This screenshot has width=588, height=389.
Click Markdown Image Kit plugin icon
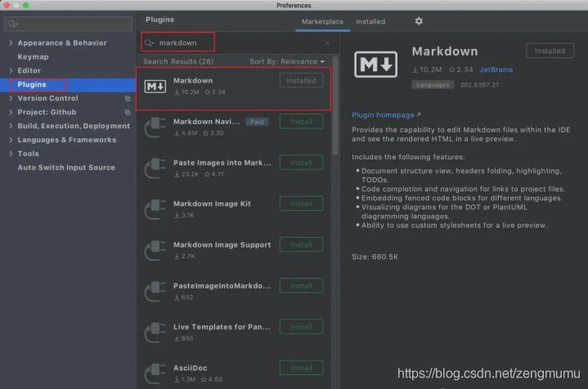point(155,209)
